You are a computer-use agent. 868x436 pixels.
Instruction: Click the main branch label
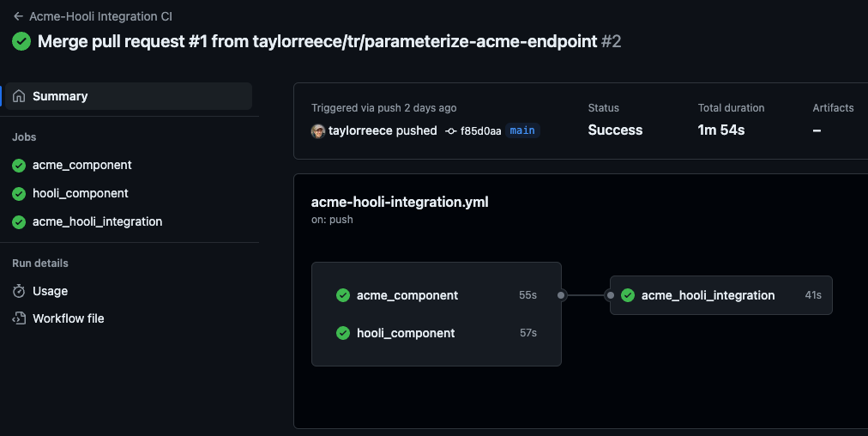(522, 130)
